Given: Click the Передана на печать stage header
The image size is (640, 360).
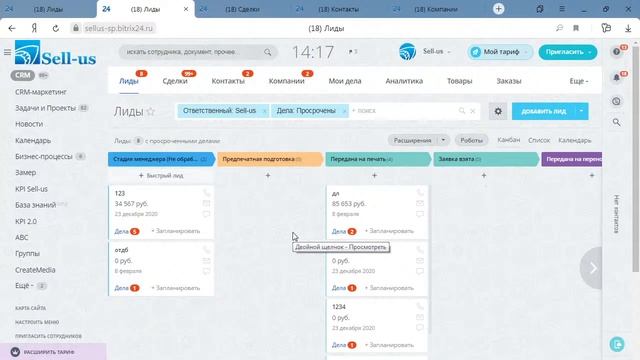Looking at the screenshot, I should pyautogui.click(x=378, y=159).
